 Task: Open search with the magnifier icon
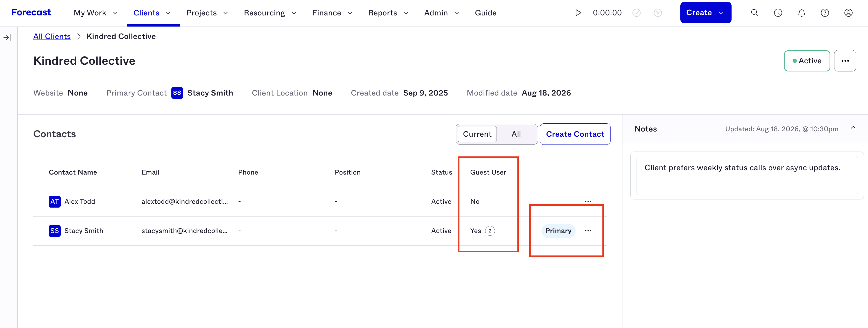(x=755, y=13)
